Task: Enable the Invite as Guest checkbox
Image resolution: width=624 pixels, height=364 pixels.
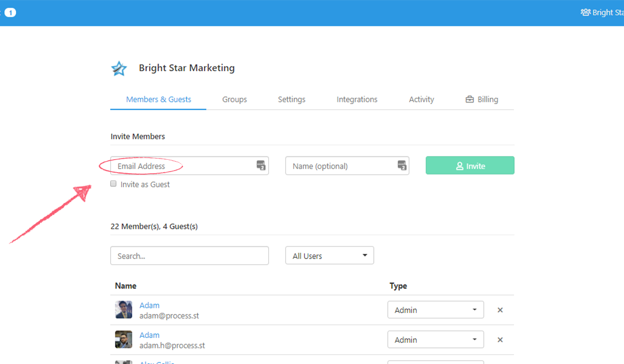Action: [113, 184]
